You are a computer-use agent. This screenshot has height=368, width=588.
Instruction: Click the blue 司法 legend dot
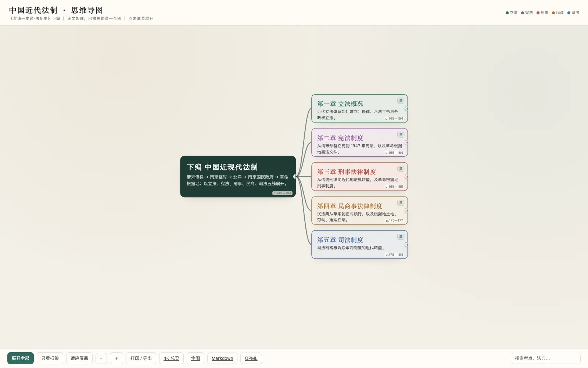(x=569, y=13)
